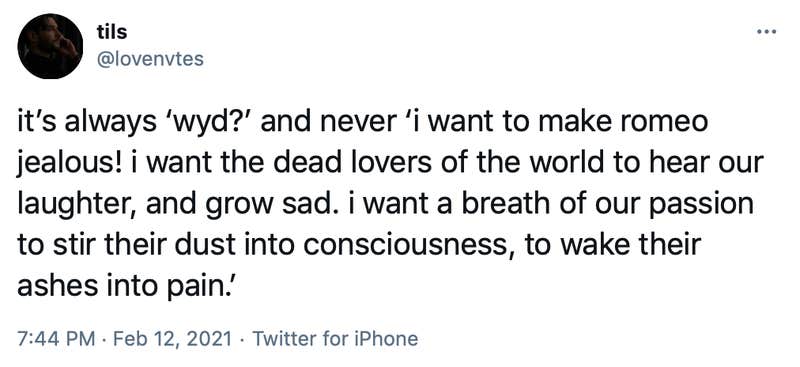The image size is (800, 367).
Task: Click the word laughter in the tweet
Action: tap(71, 205)
